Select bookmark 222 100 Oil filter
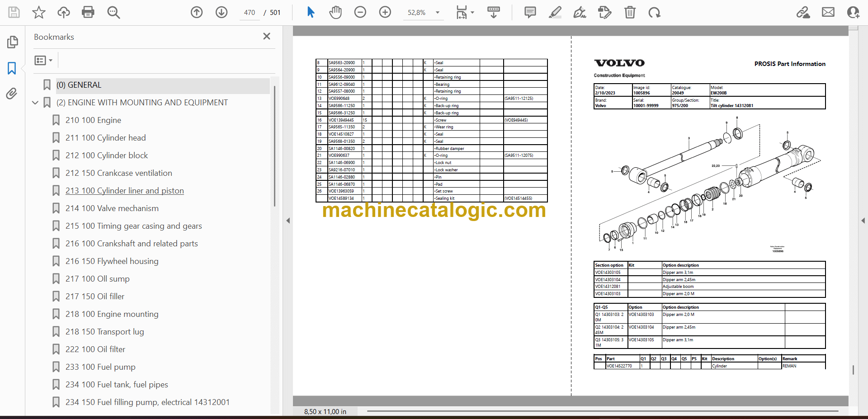This screenshot has height=419, width=868. point(95,349)
